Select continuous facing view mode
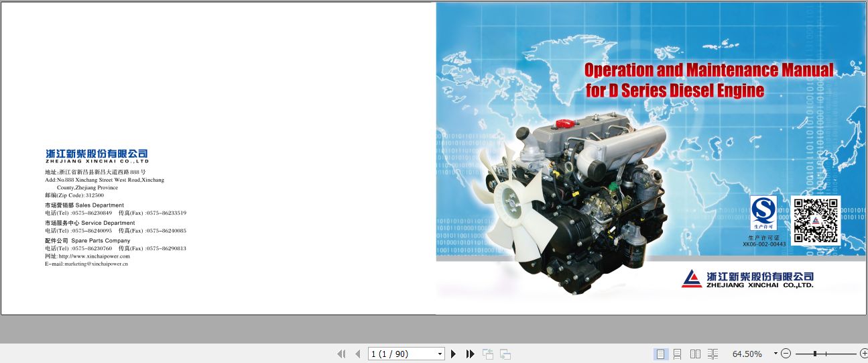This screenshot has width=868, height=363. pyautogui.click(x=712, y=354)
